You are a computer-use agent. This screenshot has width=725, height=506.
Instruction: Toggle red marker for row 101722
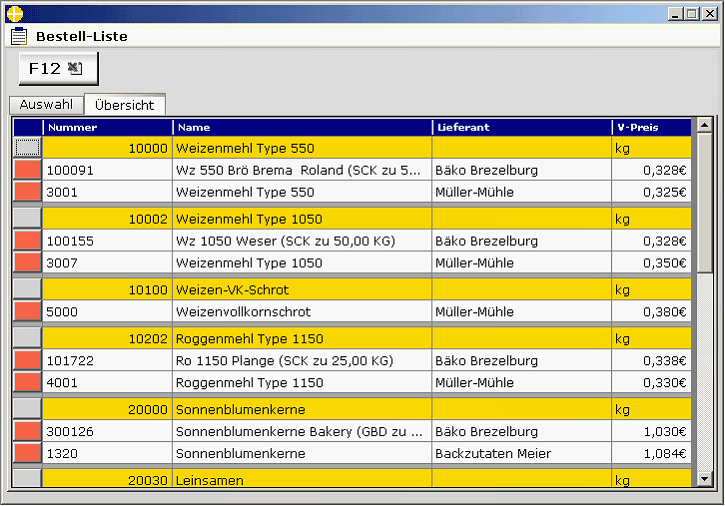point(28,360)
